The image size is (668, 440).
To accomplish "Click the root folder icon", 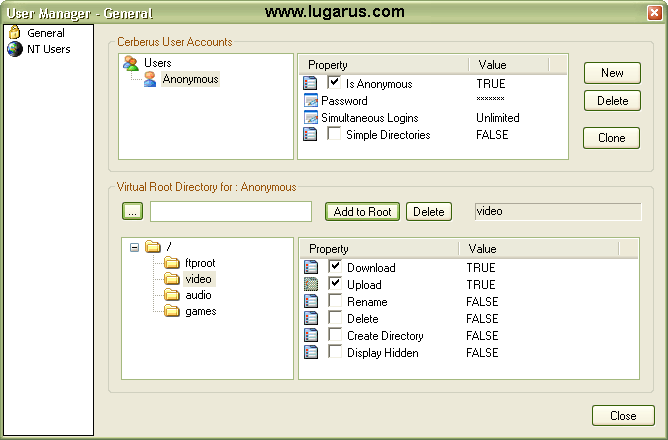I will (x=153, y=247).
